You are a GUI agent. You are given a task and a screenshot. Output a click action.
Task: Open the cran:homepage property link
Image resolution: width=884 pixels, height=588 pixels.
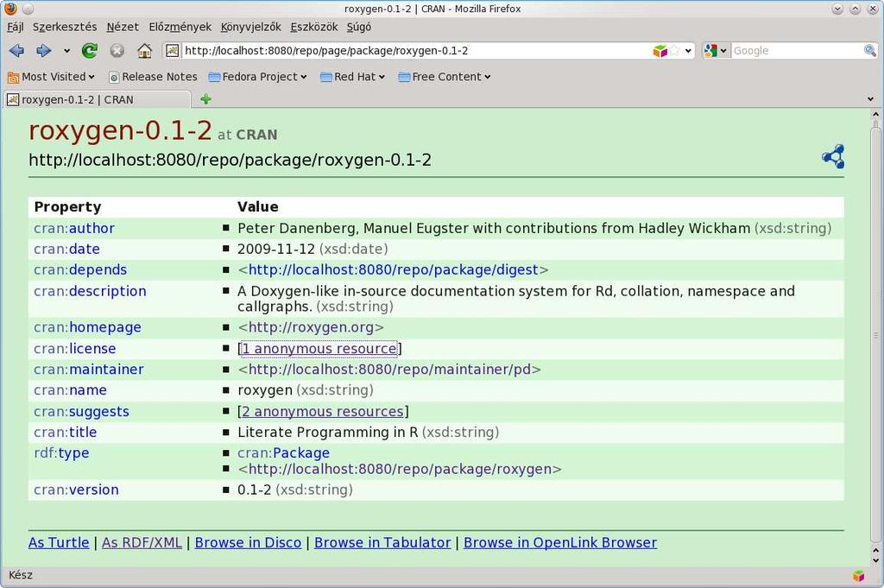coord(87,327)
